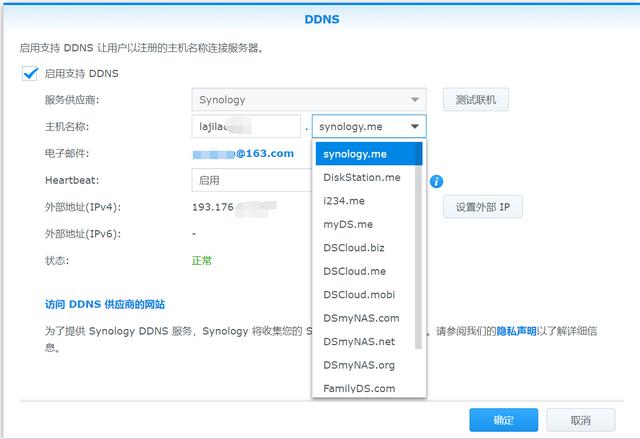
Task: Open the 服务供应商 Synology dropdown
Action: pyautogui.click(x=309, y=100)
